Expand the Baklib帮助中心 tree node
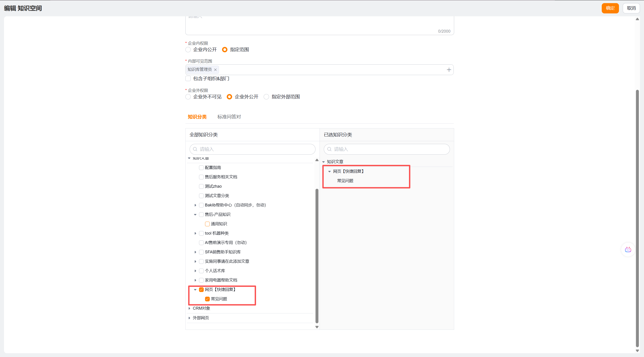 (195, 205)
